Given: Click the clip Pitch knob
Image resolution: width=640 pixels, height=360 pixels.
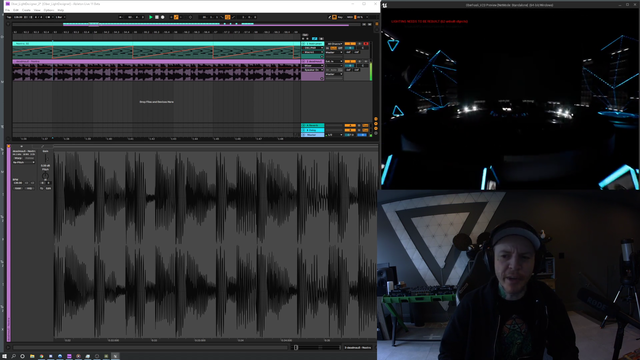Looking at the screenshot, I should 45,176.
